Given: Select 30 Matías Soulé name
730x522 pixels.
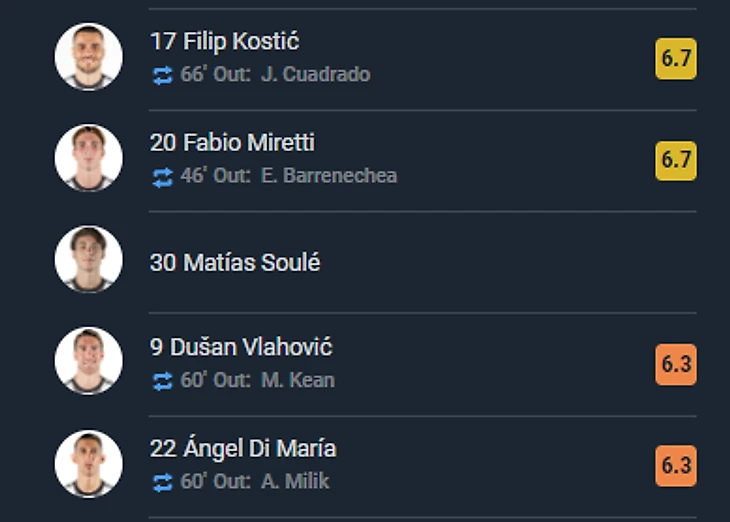Looking at the screenshot, I should 235,263.
